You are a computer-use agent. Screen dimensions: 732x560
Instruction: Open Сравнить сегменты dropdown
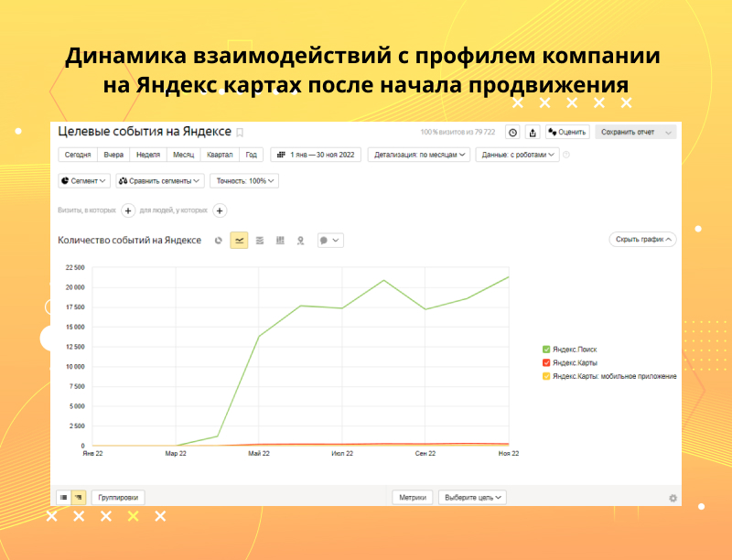(x=160, y=180)
